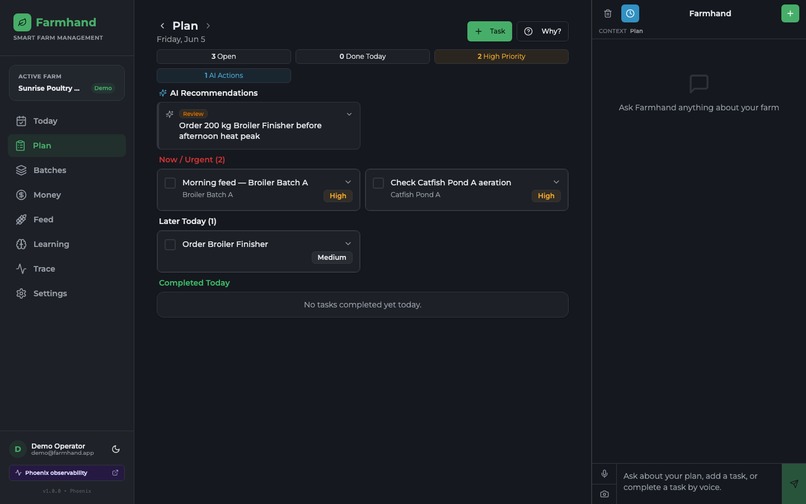Click the microphone voice input icon
The height and width of the screenshot is (504, 806).
coord(604,474)
